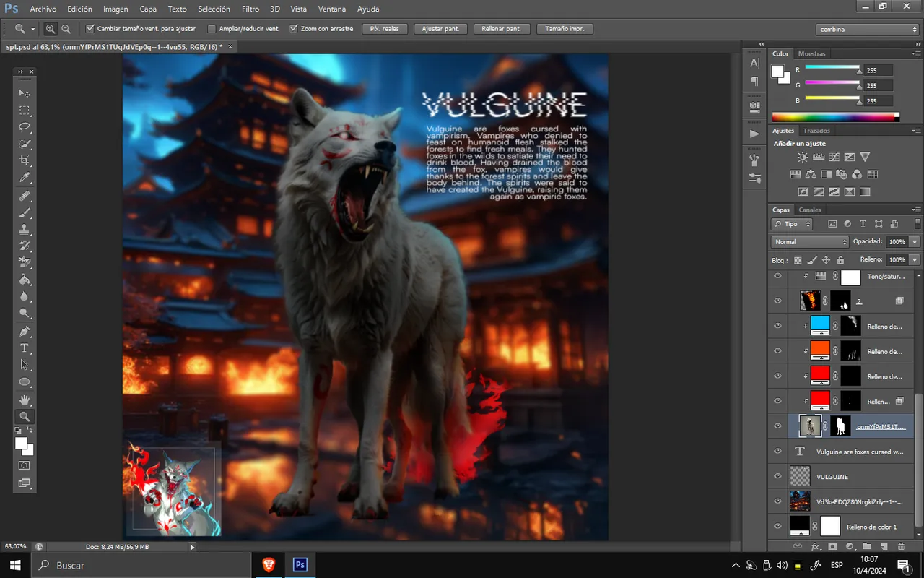
Task: Toggle visibility of onmYfPrMS1T wolf layer
Action: 777,426
